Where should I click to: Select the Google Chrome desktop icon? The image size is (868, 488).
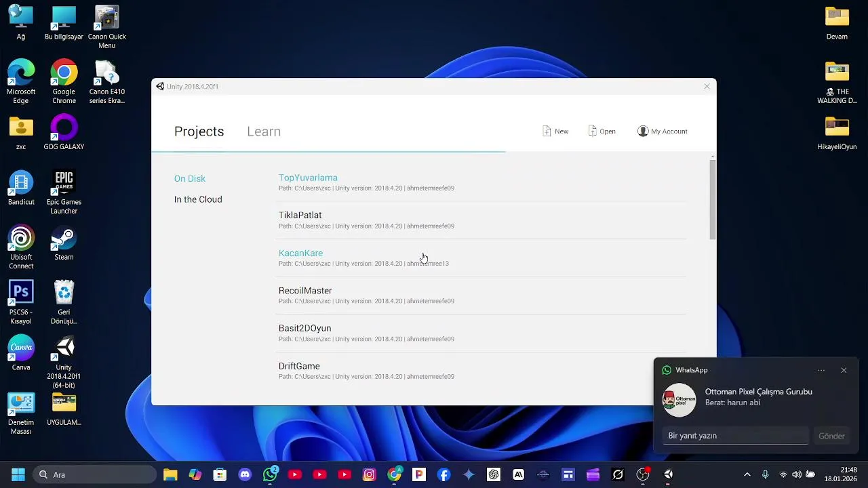coord(64,82)
